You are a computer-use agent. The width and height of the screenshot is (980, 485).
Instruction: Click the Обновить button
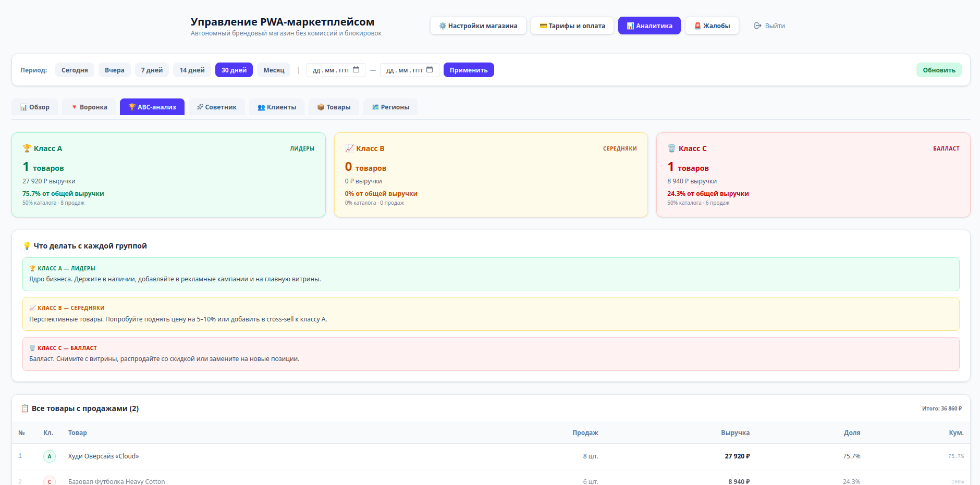point(939,70)
